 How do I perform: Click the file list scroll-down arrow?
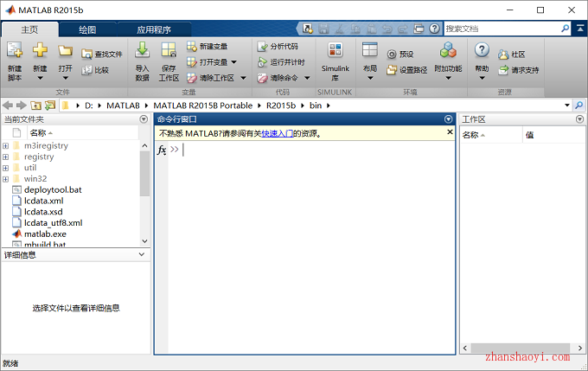pos(144,241)
